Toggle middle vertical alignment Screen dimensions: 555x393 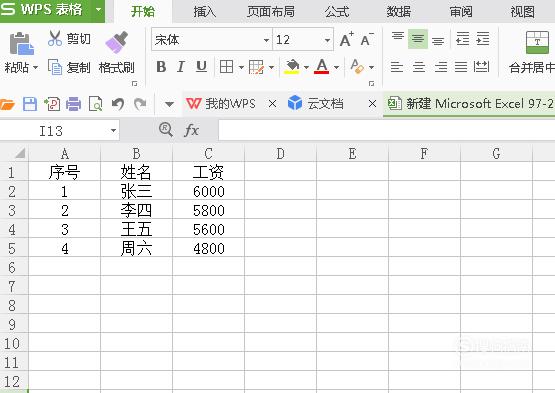coord(418,39)
